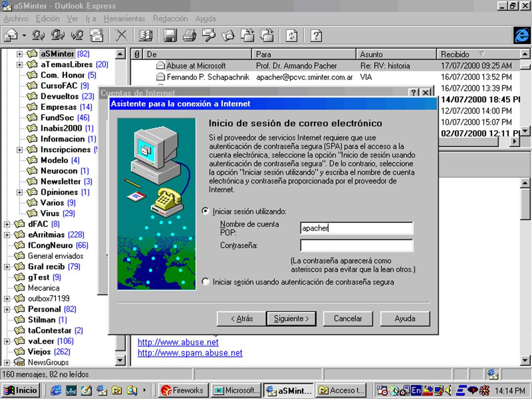Screen dimensions: 532x399
Task: Click the stacked-envelopes toolbar icon
Action: tap(96, 35)
